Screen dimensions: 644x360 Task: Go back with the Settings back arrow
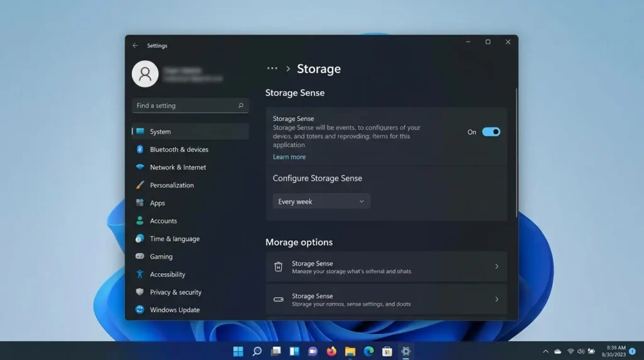click(x=135, y=45)
